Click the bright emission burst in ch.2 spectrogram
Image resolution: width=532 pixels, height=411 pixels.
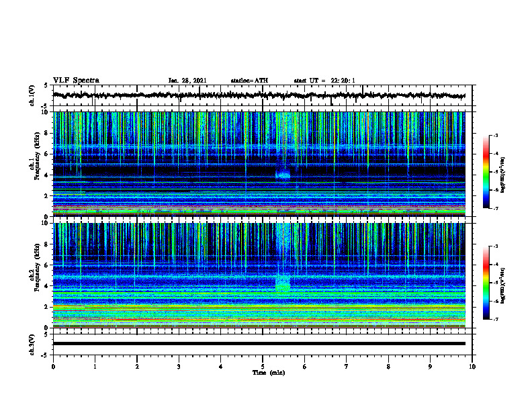click(x=283, y=284)
